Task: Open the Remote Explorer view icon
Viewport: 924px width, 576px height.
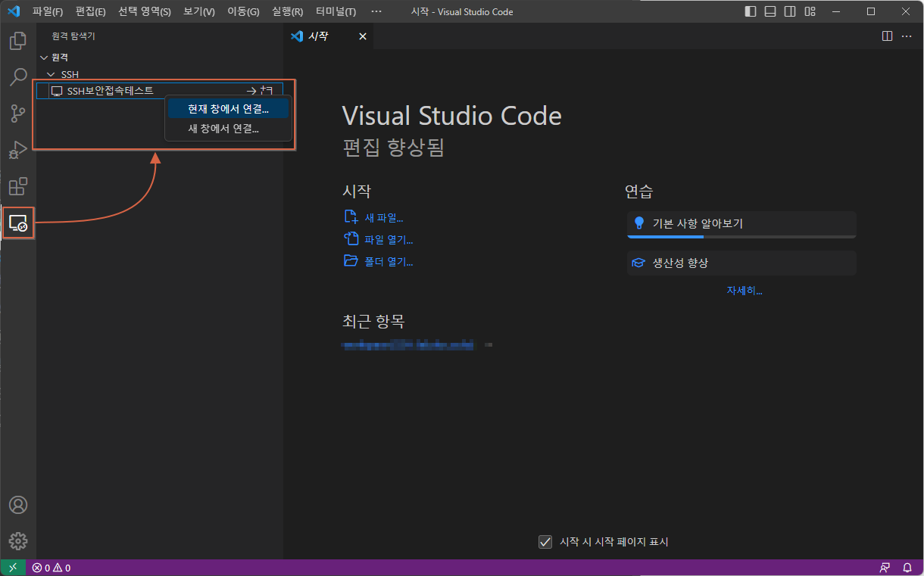Action: (18, 223)
